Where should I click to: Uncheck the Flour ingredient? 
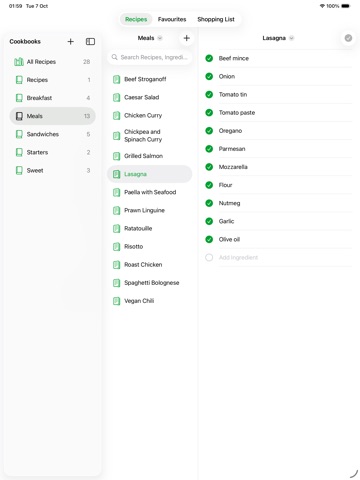(209, 185)
